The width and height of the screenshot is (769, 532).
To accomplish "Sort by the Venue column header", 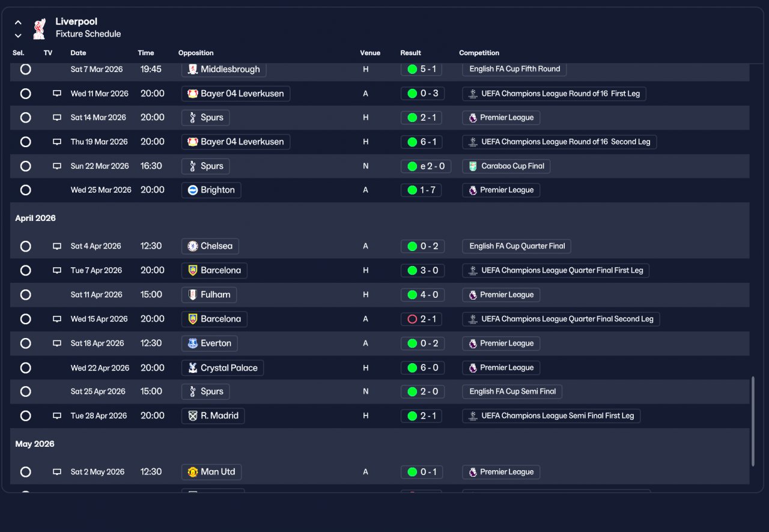I will coord(370,53).
